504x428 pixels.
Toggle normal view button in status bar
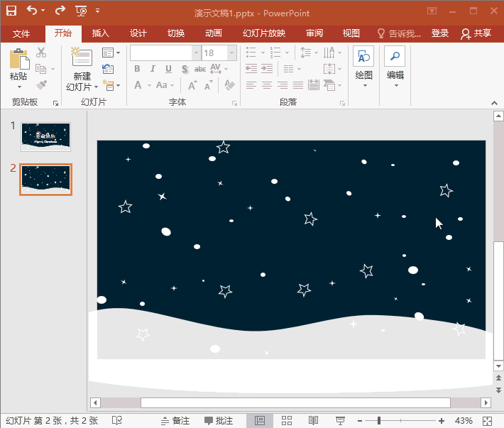click(260, 421)
